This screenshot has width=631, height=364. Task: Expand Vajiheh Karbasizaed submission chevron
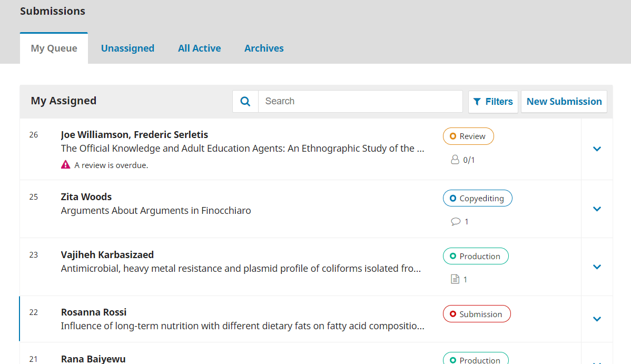click(x=597, y=267)
